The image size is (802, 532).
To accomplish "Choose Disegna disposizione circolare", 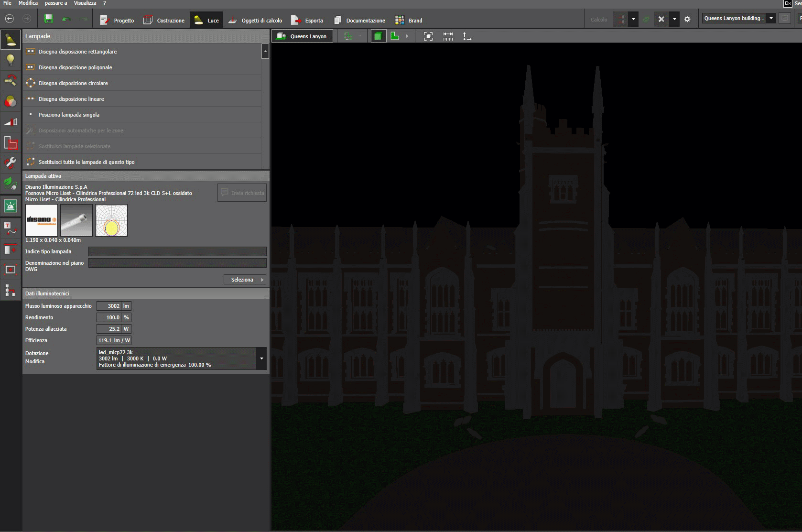I will tap(142, 83).
